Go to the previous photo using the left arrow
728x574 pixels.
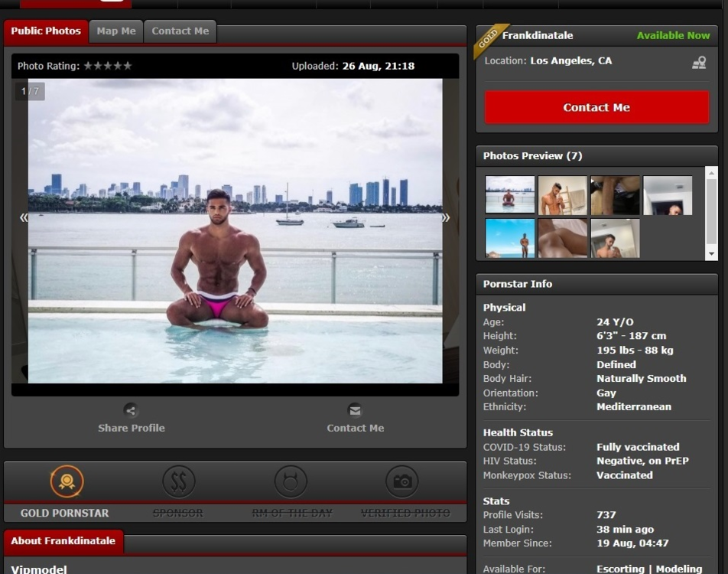click(24, 217)
